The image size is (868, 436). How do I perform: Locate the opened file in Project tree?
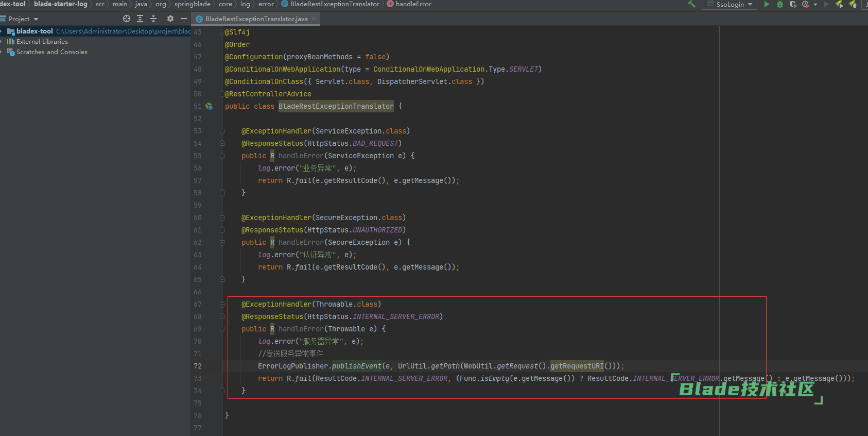(127, 19)
